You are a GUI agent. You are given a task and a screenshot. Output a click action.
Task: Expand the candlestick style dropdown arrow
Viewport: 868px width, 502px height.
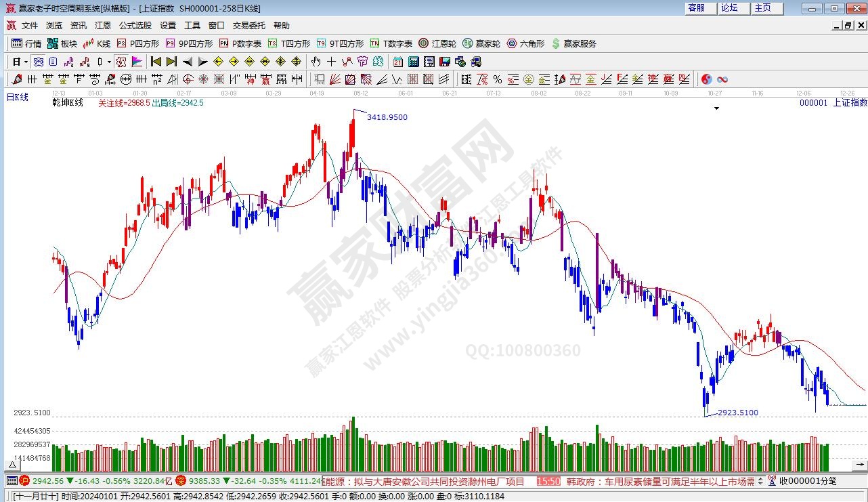(x=110, y=62)
